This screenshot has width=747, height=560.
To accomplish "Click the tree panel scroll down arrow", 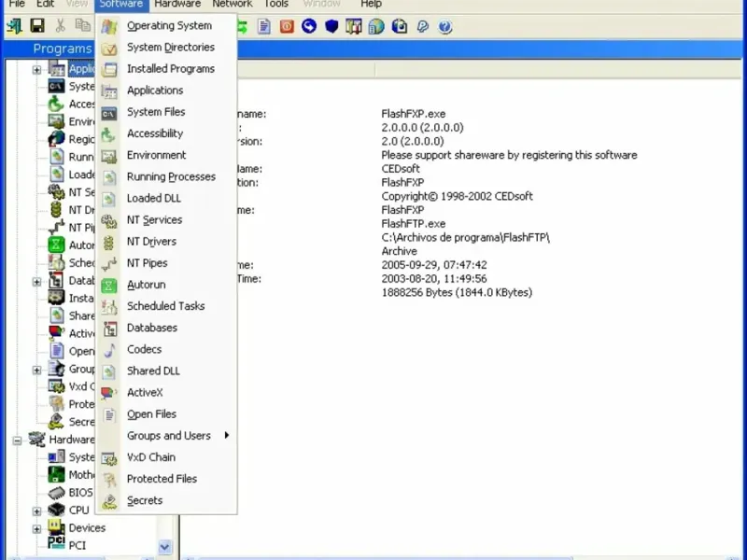I will click(x=164, y=547).
